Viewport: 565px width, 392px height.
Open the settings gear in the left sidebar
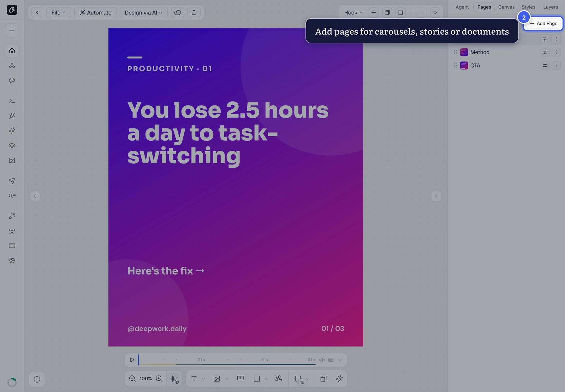[x=12, y=261]
